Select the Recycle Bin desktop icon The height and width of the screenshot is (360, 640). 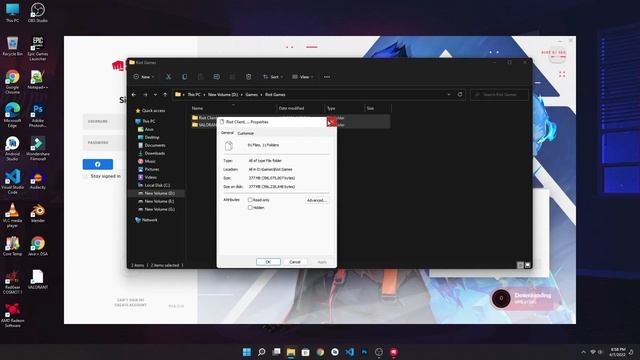point(13,46)
